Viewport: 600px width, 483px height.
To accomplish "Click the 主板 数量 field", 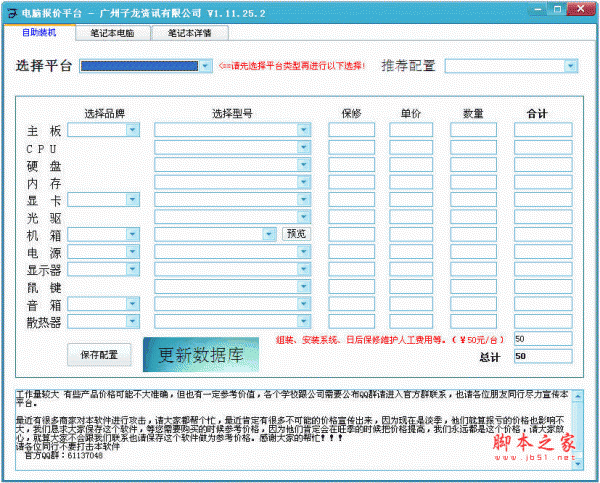I will click(473, 130).
